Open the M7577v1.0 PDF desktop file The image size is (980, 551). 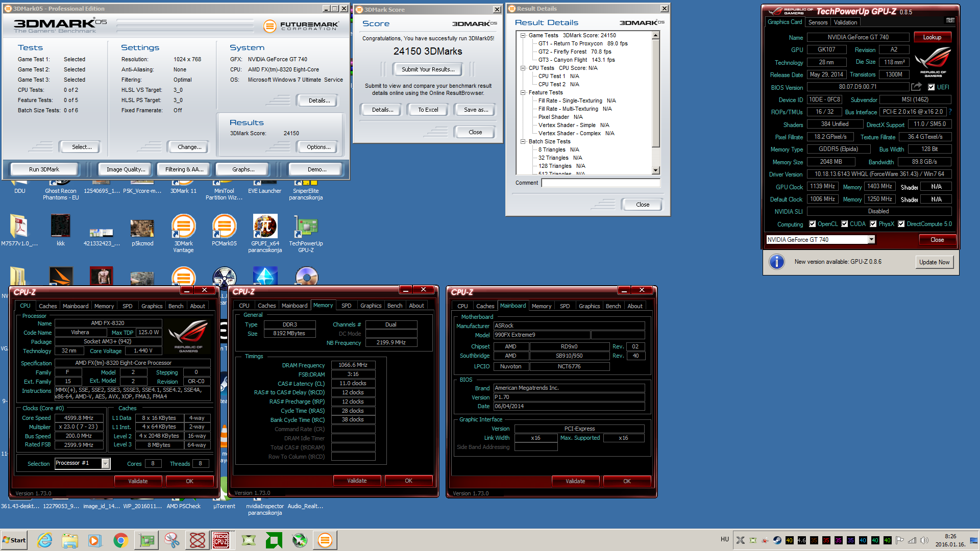[x=19, y=231]
